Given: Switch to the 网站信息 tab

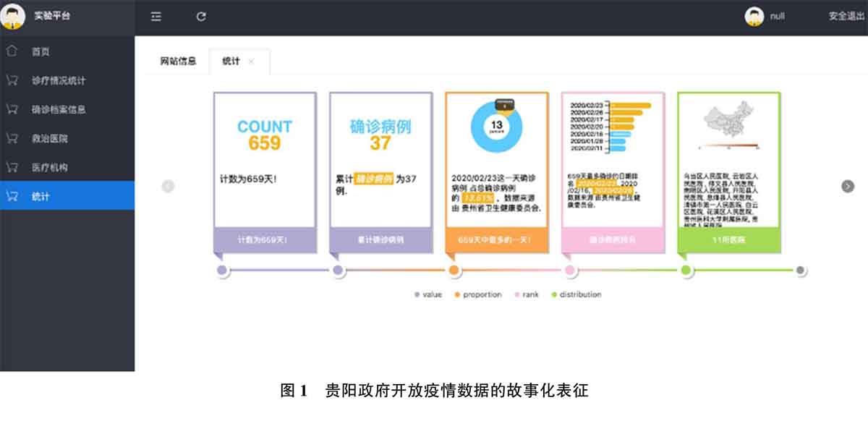Looking at the screenshot, I should [x=178, y=61].
